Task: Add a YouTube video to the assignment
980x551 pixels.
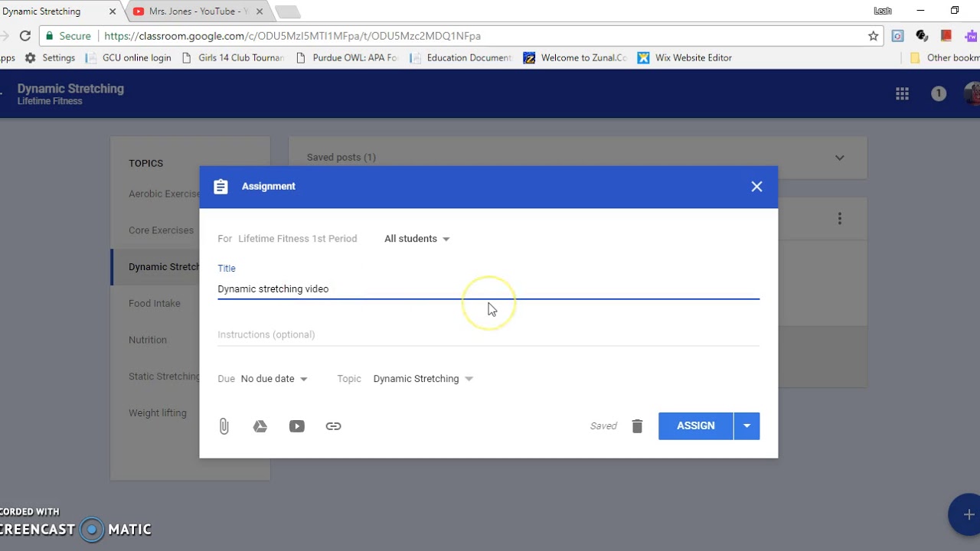Action: point(297,426)
